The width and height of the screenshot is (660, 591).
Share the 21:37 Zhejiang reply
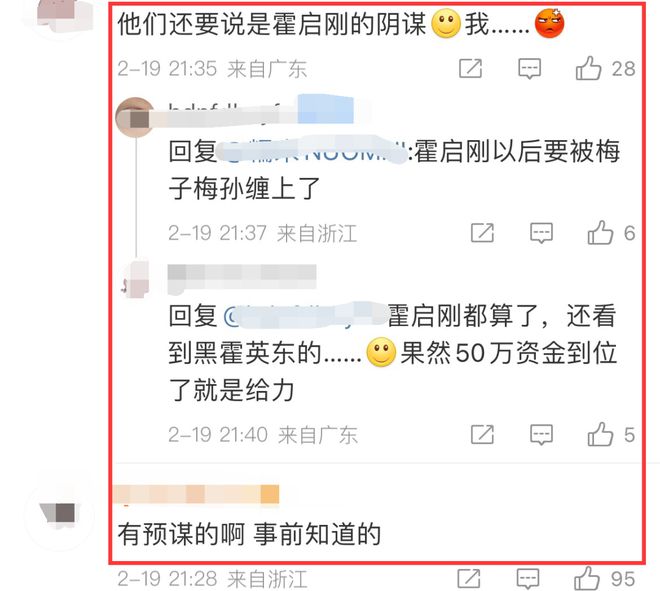[482, 233]
